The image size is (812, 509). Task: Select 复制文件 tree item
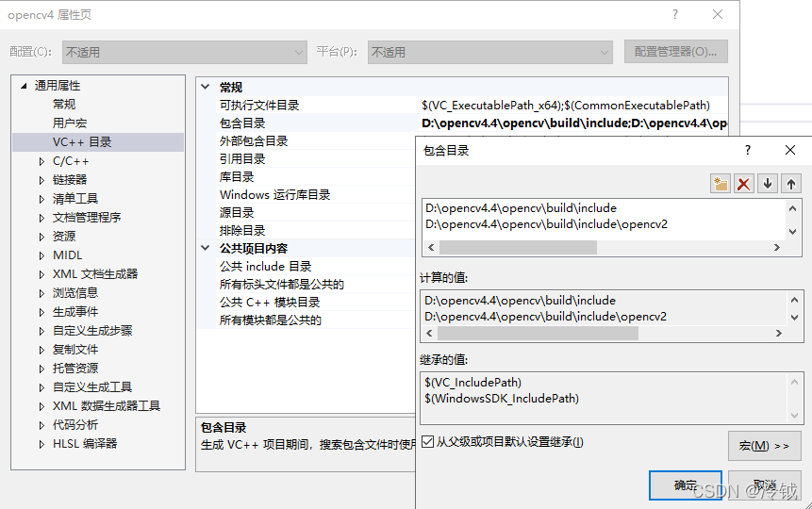point(75,350)
